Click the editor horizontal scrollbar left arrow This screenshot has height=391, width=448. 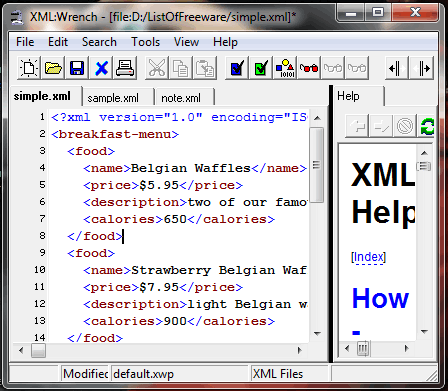coord(21,350)
